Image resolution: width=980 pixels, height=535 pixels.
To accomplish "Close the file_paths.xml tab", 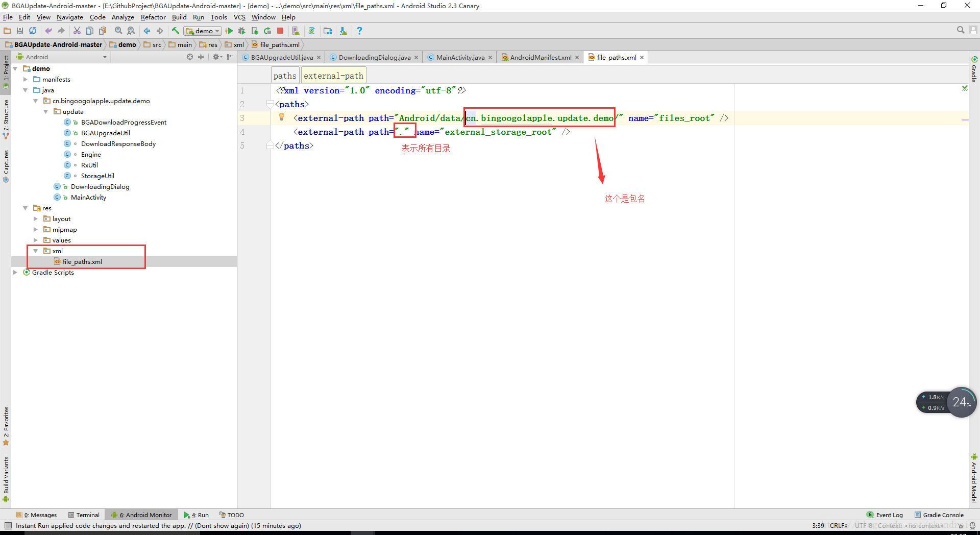I will pyautogui.click(x=642, y=57).
